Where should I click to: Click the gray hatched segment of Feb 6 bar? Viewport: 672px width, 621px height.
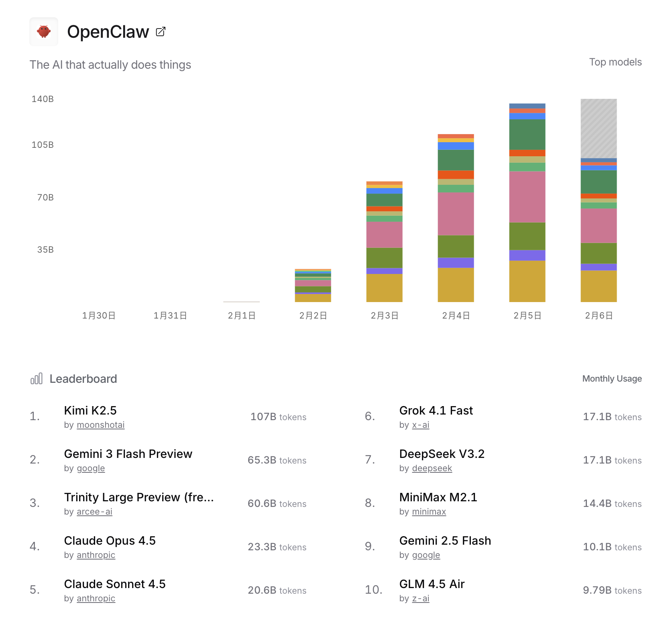(x=599, y=129)
